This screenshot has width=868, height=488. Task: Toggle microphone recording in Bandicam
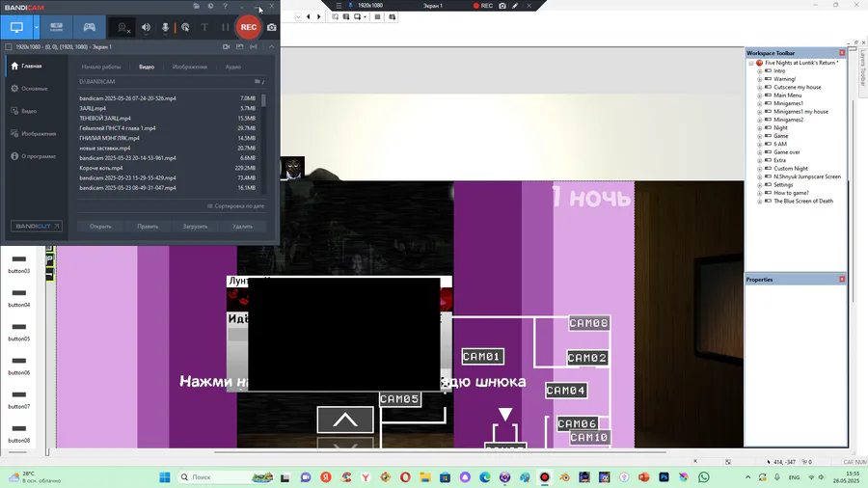click(x=165, y=27)
